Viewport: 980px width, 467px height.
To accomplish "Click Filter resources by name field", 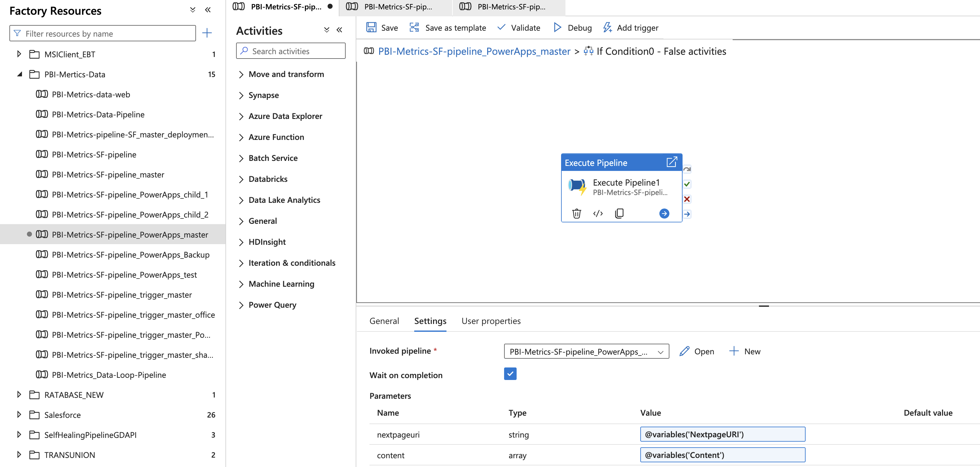I will [x=103, y=33].
